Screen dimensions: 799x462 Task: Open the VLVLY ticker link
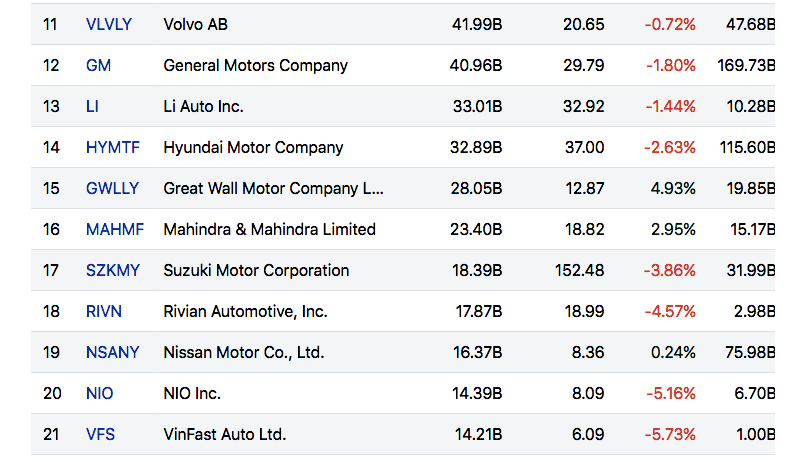tap(109, 24)
